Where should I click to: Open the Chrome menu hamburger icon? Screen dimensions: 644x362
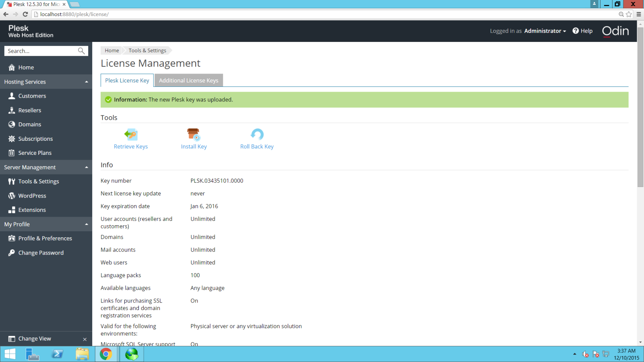(639, 14)
